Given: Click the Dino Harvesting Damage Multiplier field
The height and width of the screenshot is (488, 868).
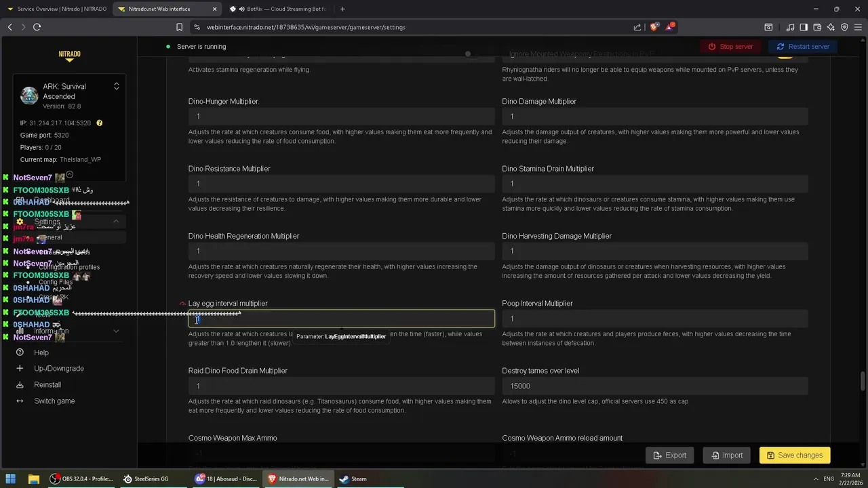Looking at the screenshot, I should (x=655, y=251).
